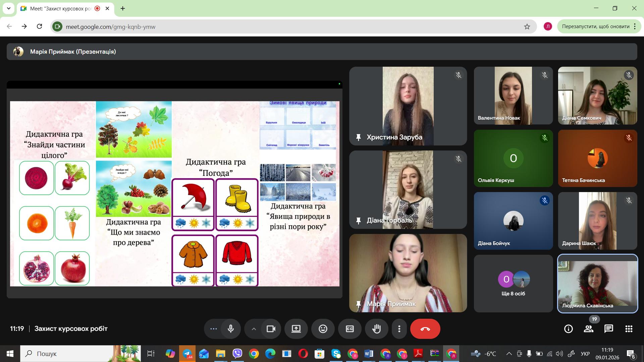Open the left ellipsis options pill
Screen dimensions: 644x362
pyautogui.click(x=213, y=329)
